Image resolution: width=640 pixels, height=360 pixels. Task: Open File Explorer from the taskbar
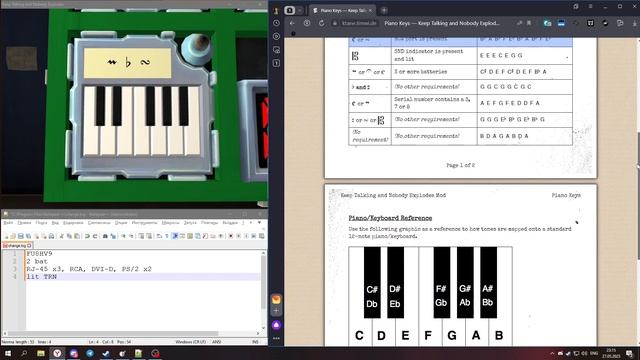[x=41, y=353]
